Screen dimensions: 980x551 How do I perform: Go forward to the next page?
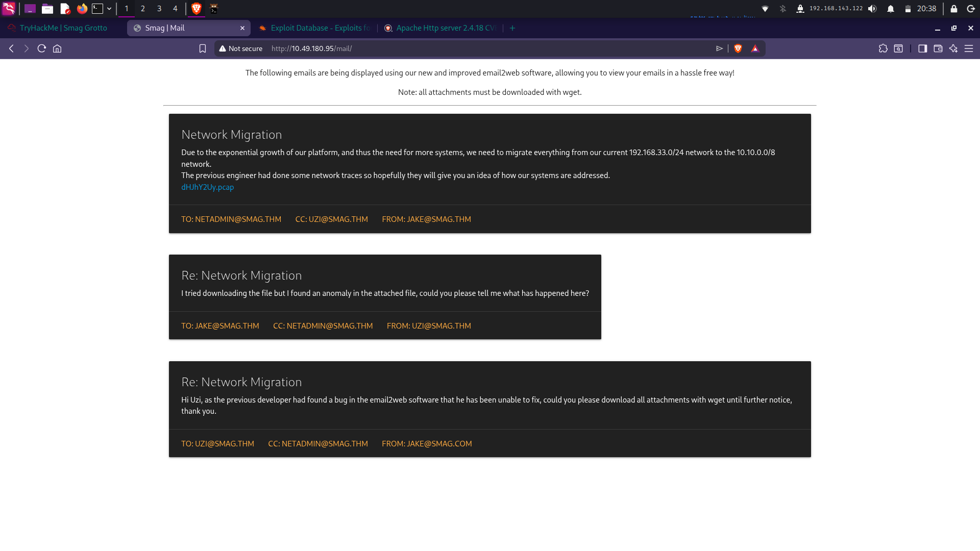click(27, 48)
